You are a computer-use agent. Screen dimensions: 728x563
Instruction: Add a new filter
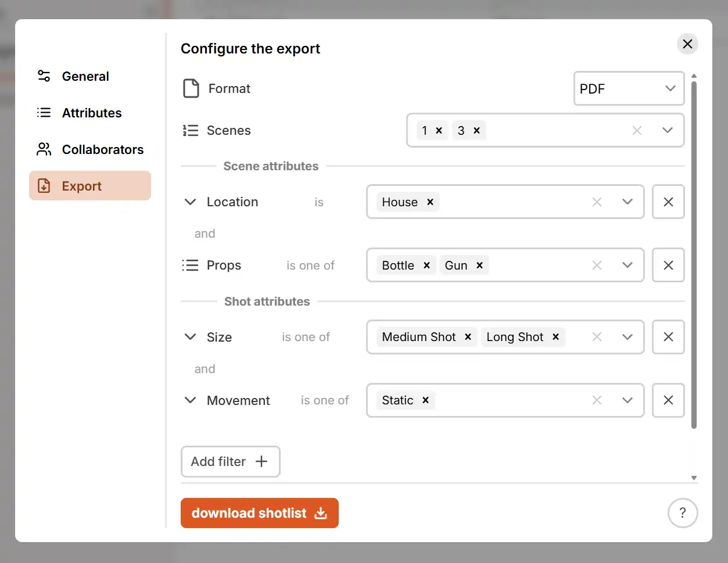pyautogui.click(x=230, y=461)
